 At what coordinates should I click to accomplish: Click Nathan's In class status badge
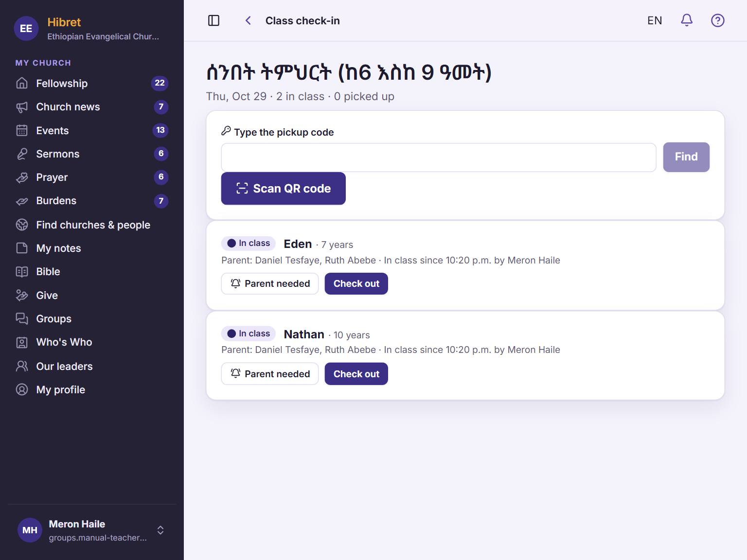249,333
